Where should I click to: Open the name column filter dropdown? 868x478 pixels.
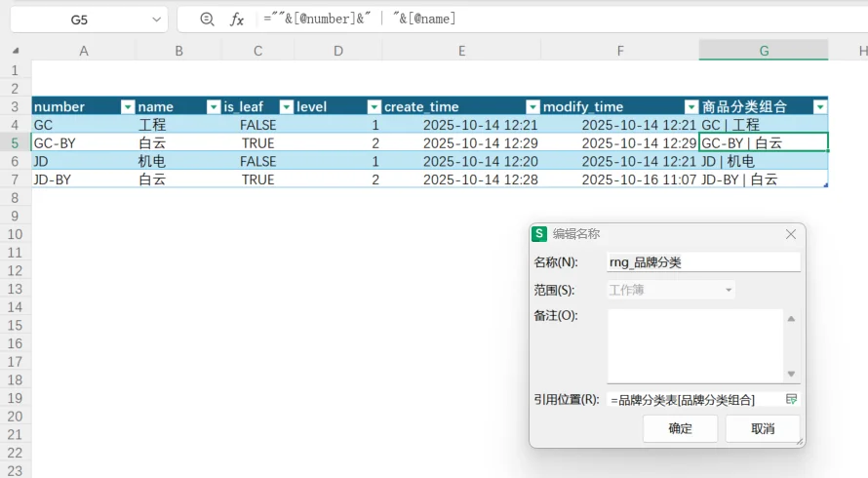click(214, 107)
